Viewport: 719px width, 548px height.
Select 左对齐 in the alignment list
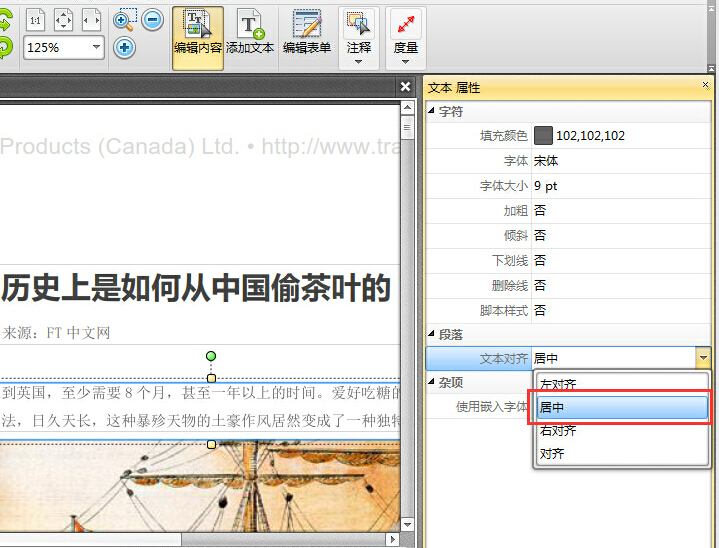click(x=622, y=384)
